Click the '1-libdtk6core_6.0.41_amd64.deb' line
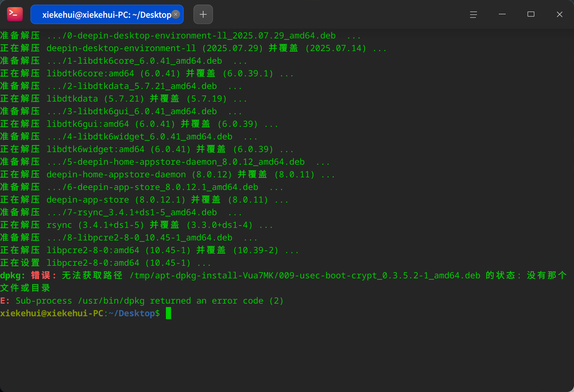Screen dimensions: 574x392 point(124,61)
